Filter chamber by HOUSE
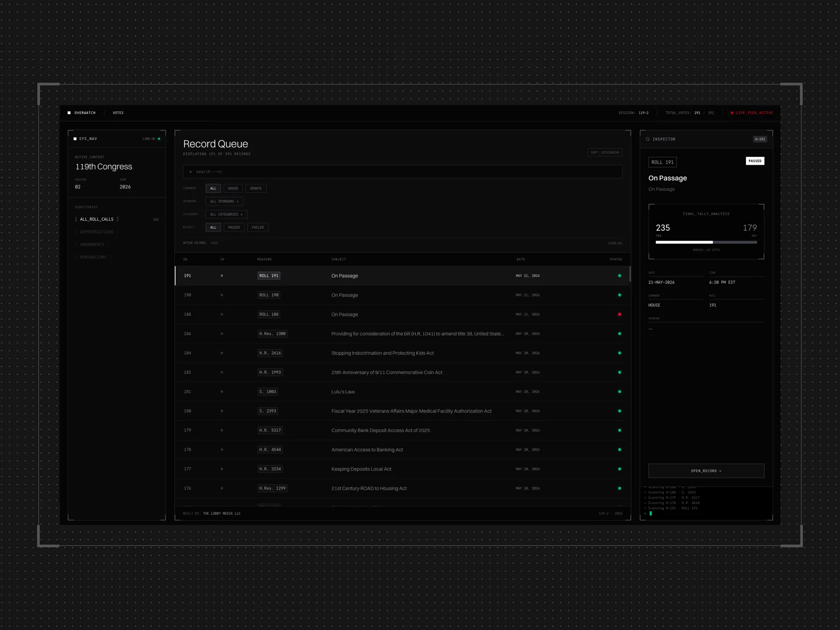Viewport: 840px width, 630px height. point(233,189)
